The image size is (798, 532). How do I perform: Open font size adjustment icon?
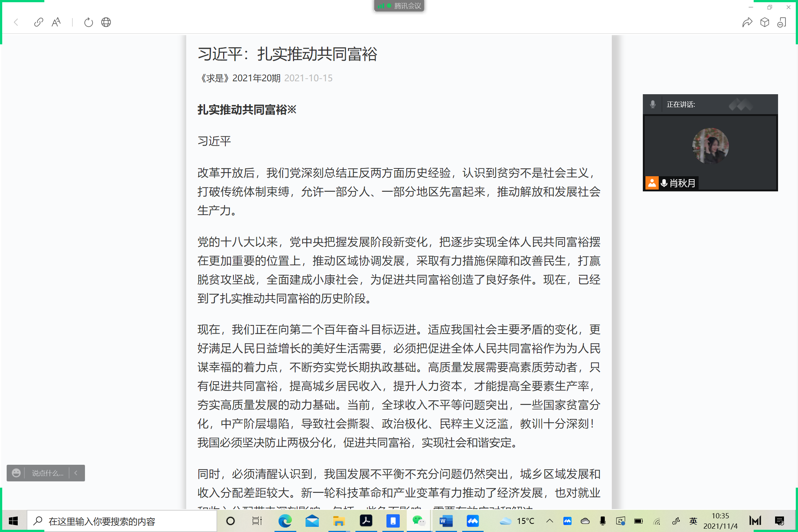point(56,22)
